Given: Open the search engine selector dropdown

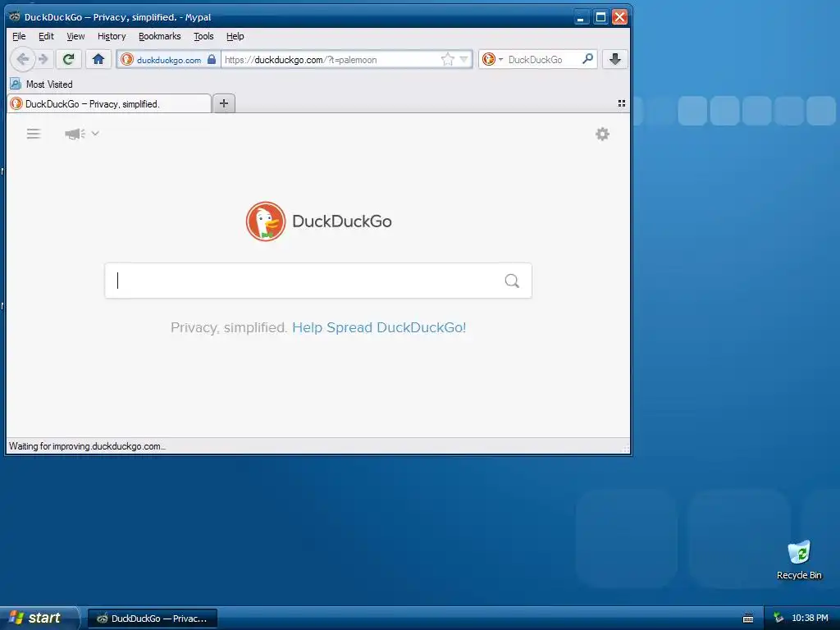Looking at the screenshot, I should click(492, 59).
